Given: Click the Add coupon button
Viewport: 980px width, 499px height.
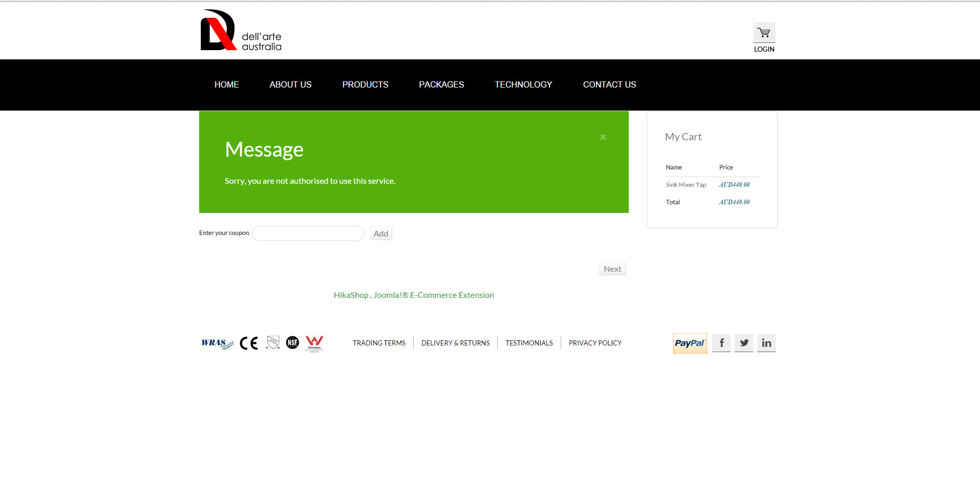Looking at the screenshot, I should click(381, 234).
